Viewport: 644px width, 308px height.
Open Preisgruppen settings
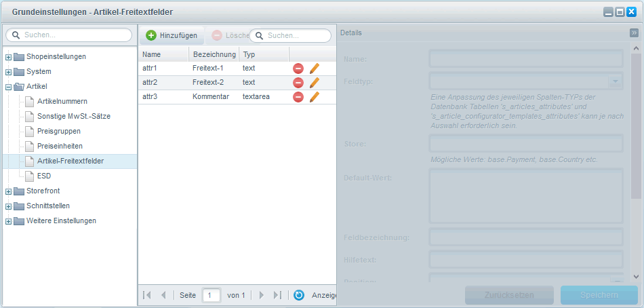(59, 131)
